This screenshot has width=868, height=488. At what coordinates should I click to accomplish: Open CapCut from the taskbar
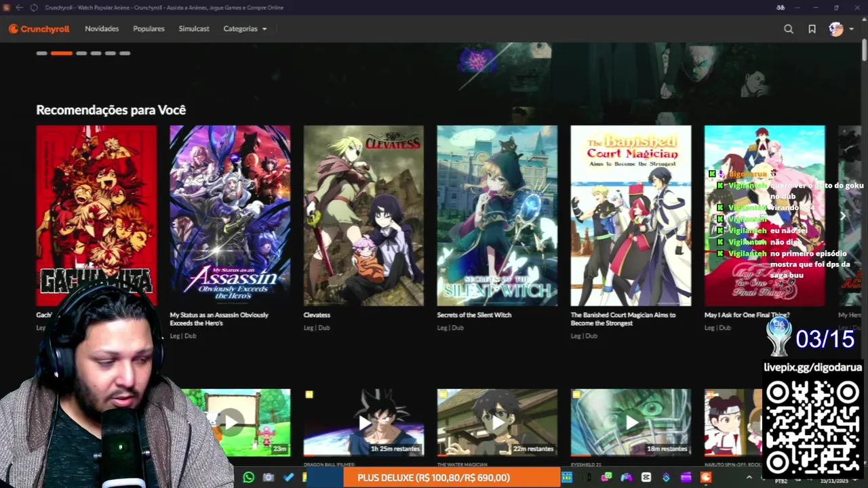(x=646, y=478)
